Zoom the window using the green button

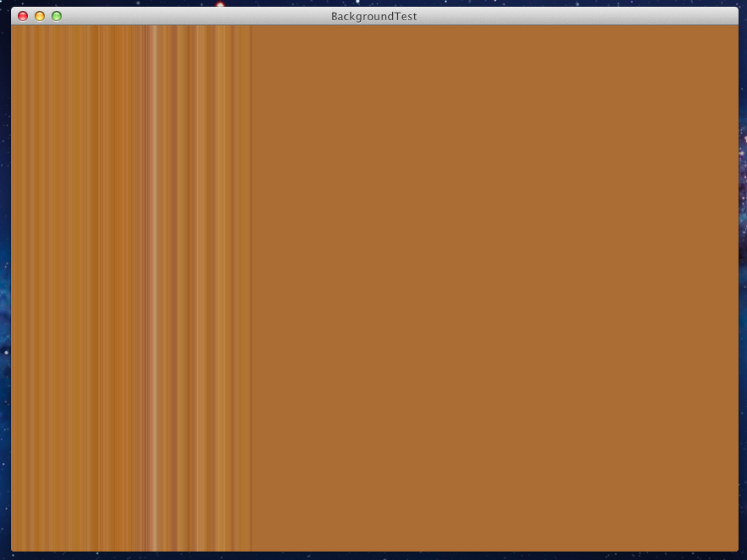coord(57,16)
